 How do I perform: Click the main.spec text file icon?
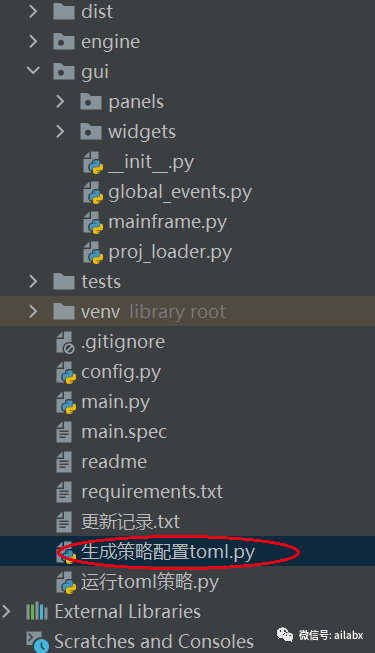[64, 432]
